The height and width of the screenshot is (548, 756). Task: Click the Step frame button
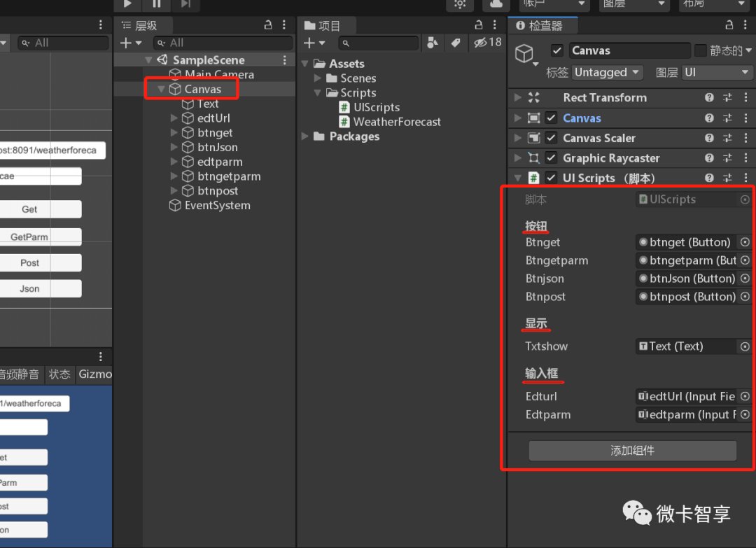[x=185, y=6]
